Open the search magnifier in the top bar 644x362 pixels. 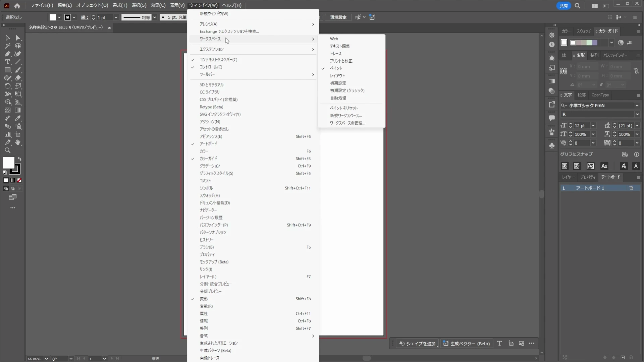pos(577,6)
